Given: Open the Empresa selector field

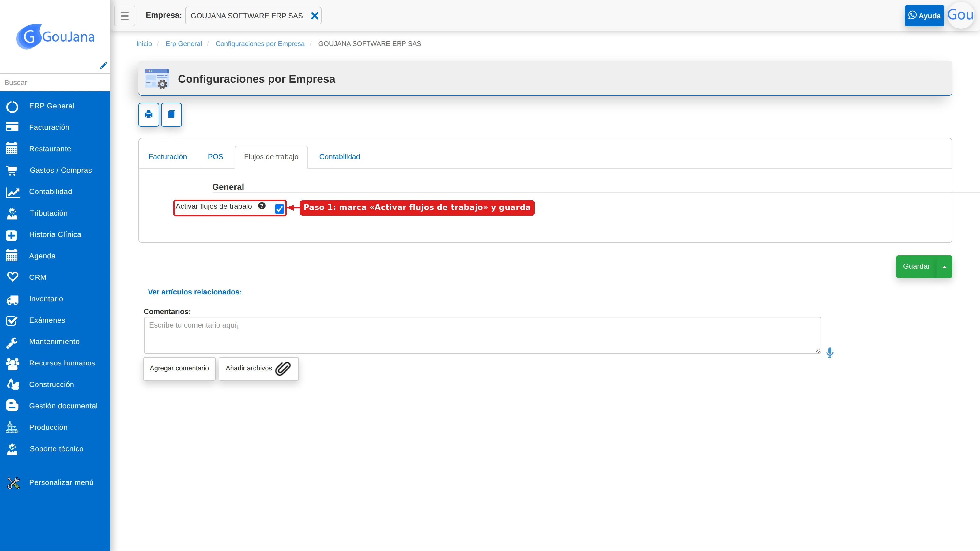Looking at the screenshot, I should 253,16.
